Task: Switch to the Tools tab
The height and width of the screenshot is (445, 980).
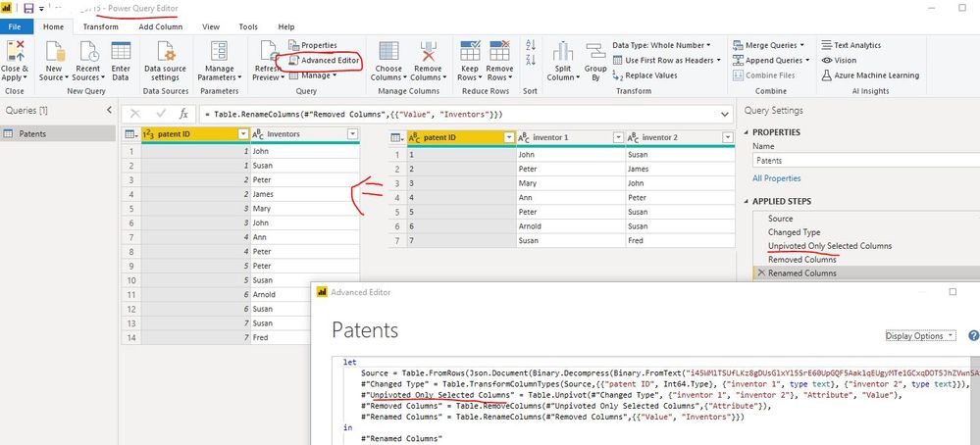Action: coord(248,26)
